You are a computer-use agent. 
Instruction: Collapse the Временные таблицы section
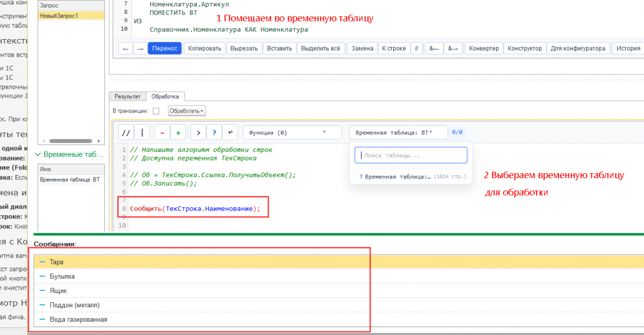click(38, 154)
